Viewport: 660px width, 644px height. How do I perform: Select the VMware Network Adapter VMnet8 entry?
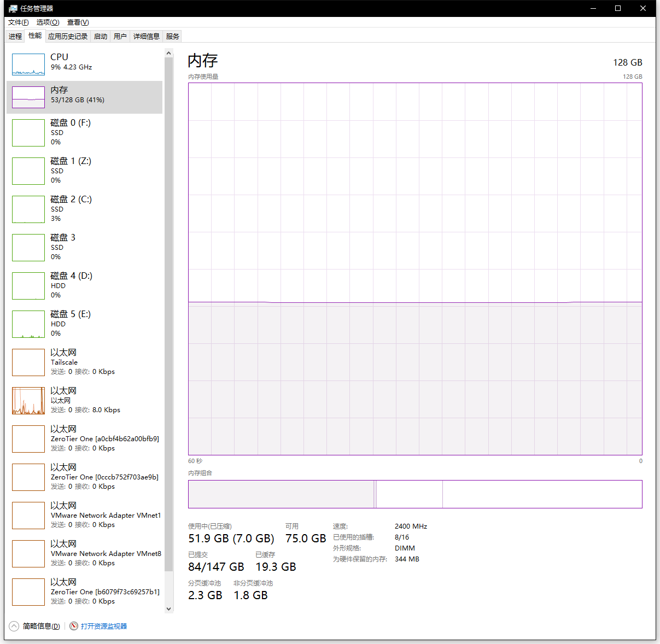point(82,553)
